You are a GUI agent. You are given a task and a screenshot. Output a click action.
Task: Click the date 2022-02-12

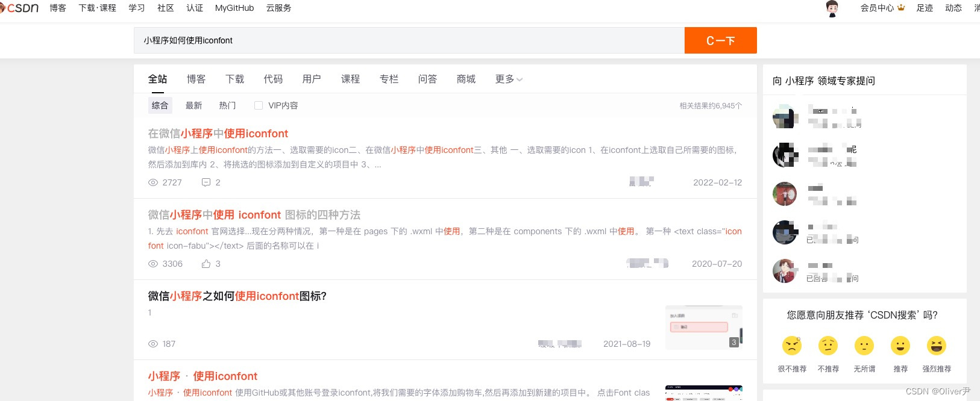pos(718,182)
